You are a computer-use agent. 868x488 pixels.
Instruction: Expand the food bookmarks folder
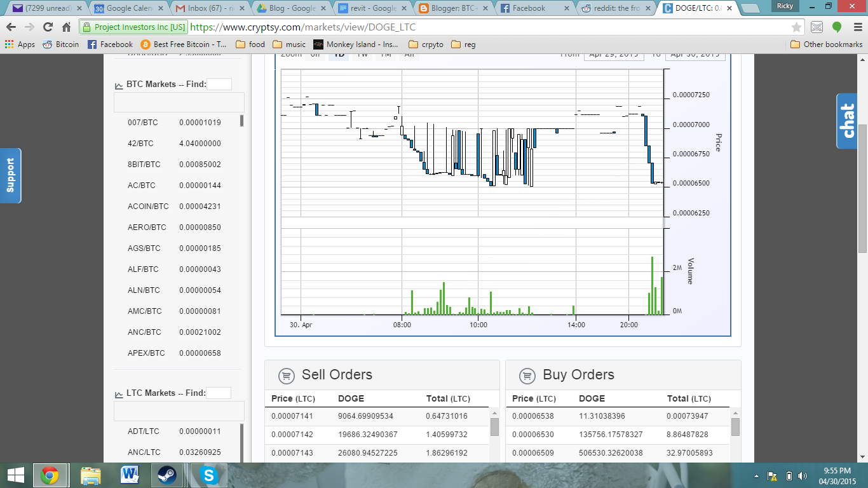[250, 44]
